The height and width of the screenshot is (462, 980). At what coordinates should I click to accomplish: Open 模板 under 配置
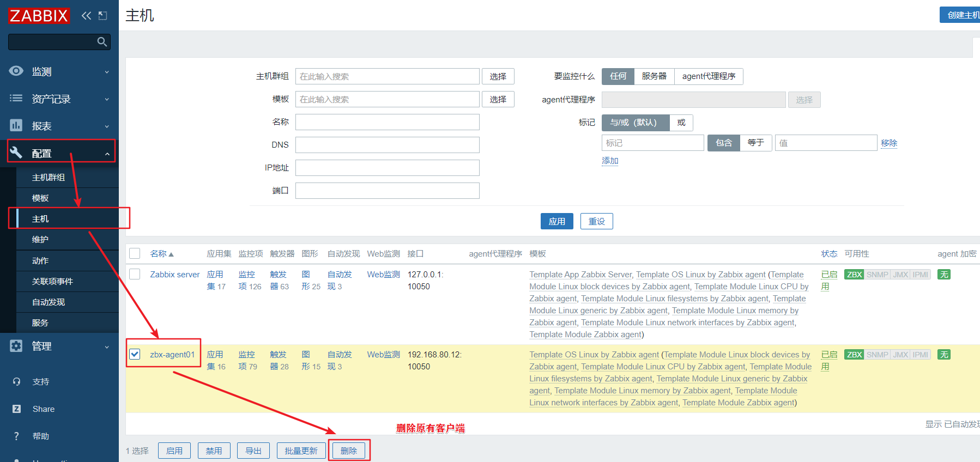(x=40, y=198)
